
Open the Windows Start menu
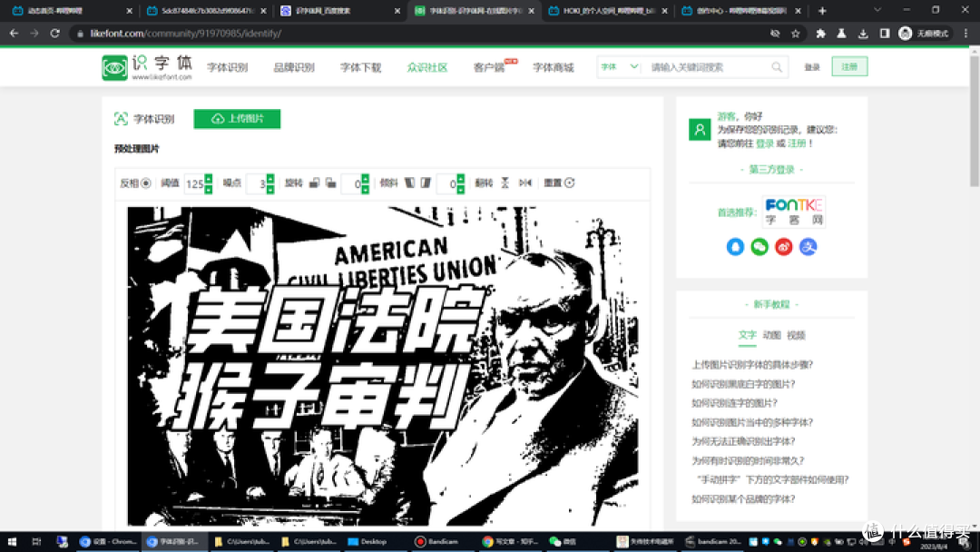pyautogui.click(x=12, y=541)
